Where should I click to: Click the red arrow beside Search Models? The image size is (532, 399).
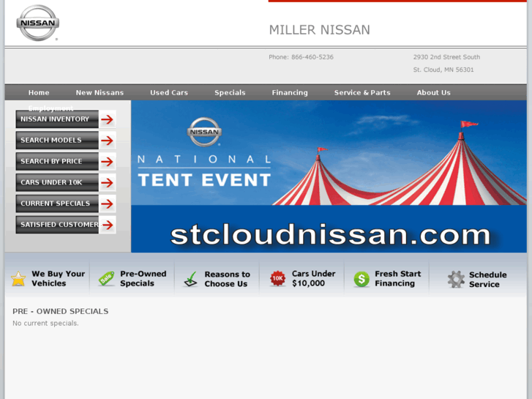(108, 141)
